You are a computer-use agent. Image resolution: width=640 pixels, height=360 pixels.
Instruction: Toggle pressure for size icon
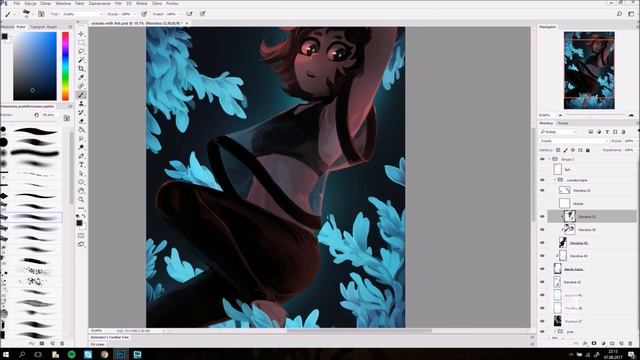(203, 14)
